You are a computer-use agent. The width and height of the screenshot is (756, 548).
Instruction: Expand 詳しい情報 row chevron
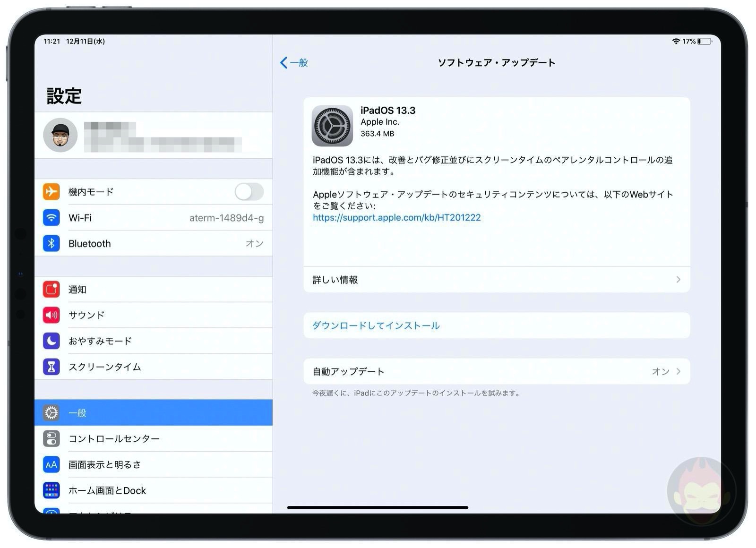679,280
